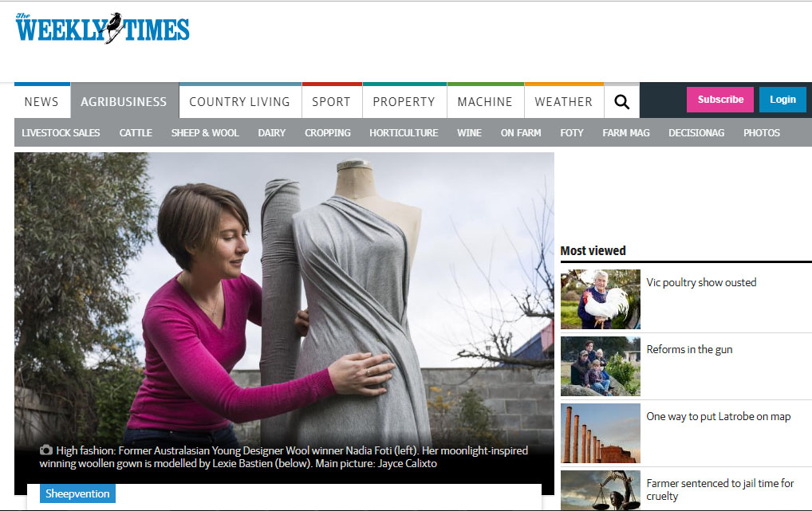Open the Machine section
812x511 pixels.
click(x=485, y=101)
